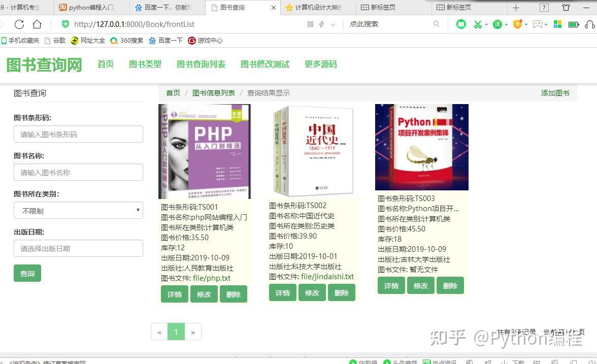Expand the arrow beside the translate icon
This screenshot has width=597, height=364.
click(506, 24)
